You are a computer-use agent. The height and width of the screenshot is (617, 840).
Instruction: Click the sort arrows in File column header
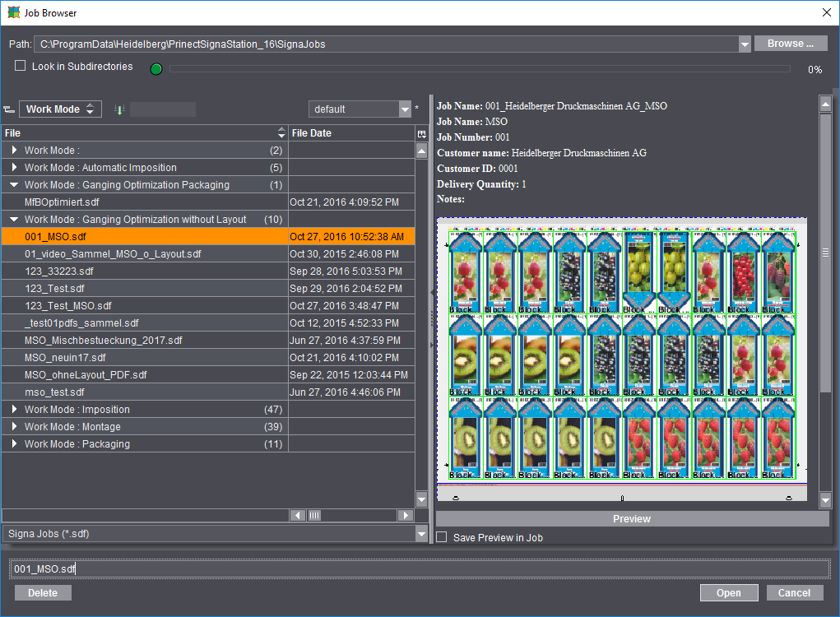click(281, 133)
